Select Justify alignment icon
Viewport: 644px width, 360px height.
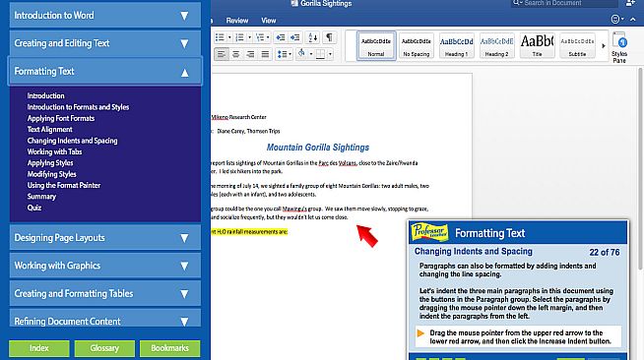tap(265, 54)
